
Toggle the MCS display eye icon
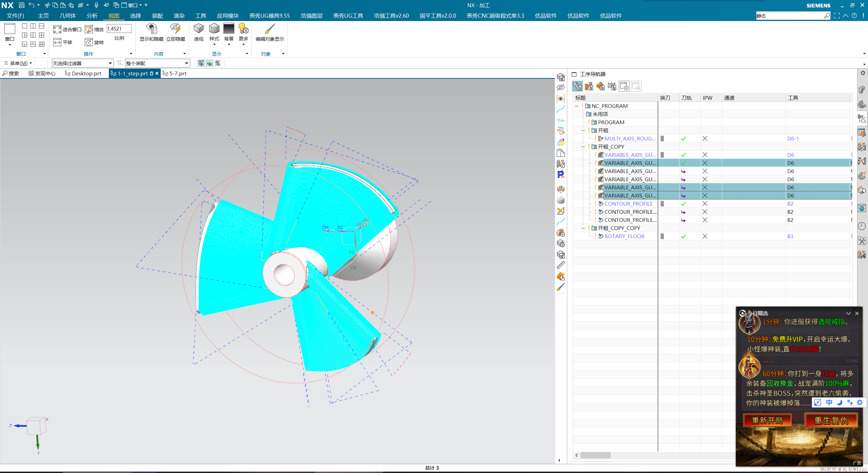tap(201, 63)
